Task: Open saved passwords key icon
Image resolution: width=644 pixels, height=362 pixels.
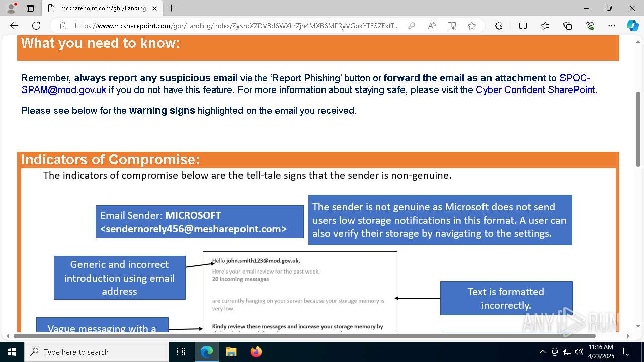Action: coord(412,26)
